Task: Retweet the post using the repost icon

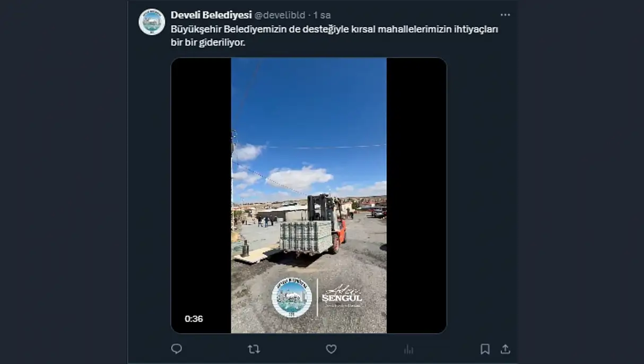Action: point(254,349)
